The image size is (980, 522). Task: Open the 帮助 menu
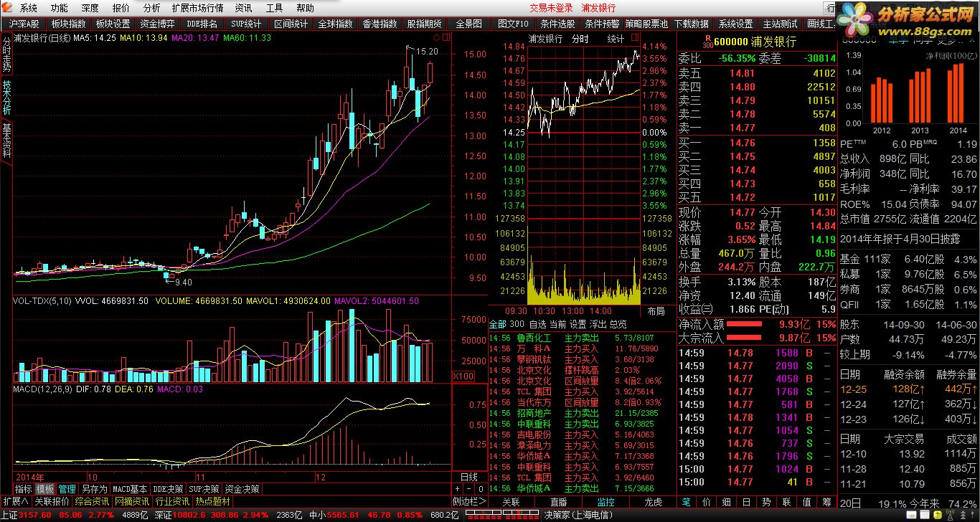click(x=305, y=8)
